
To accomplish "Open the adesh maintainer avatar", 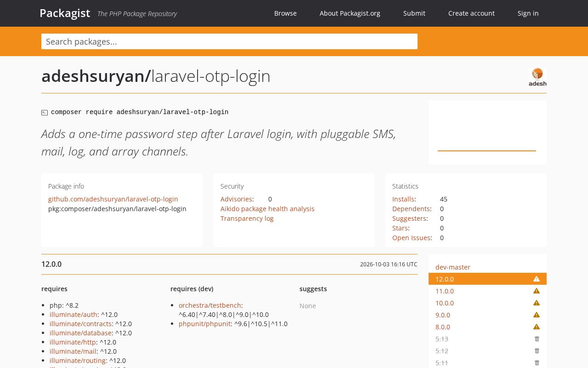I will point(537,77).
